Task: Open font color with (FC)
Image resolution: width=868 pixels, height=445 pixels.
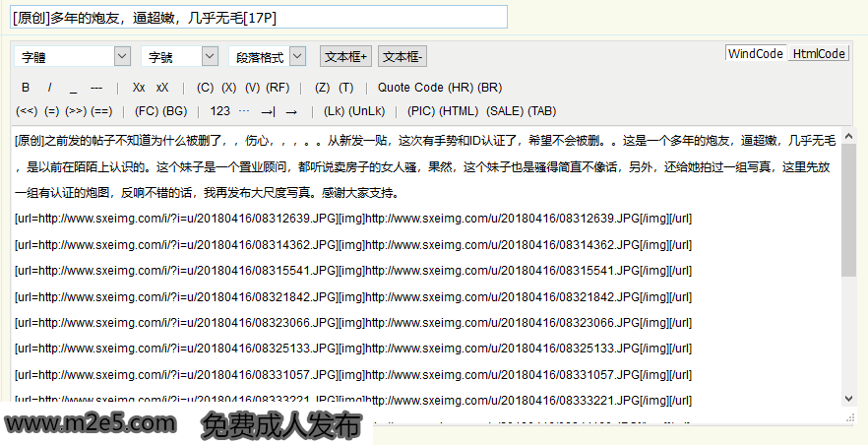Action: [147, 111]
